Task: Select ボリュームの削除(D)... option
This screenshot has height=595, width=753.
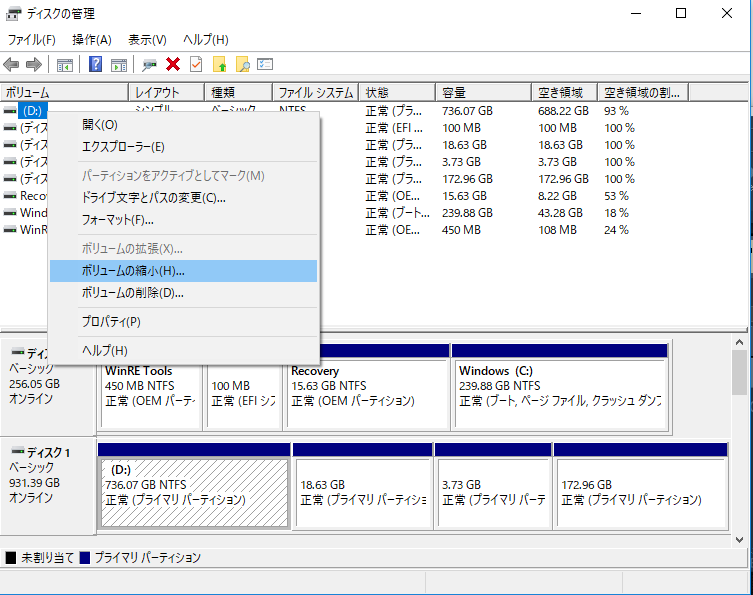Action: coord(183,293)
